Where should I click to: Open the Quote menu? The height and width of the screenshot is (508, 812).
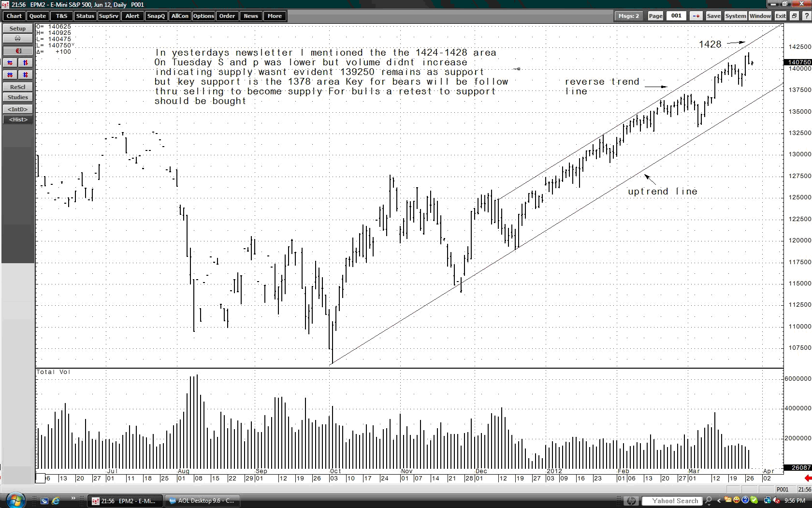[x=38, y=16]
